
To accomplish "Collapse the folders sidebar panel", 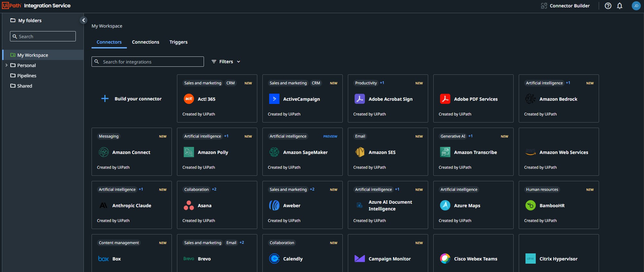I will (x=84, y=20).
